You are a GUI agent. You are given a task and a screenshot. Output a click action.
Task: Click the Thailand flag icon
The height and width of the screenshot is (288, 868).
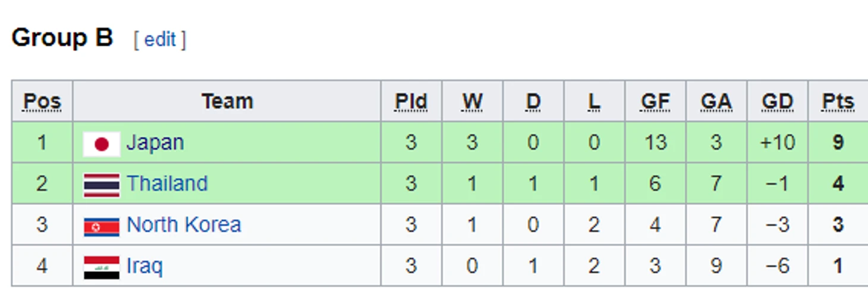coord(102,185)
